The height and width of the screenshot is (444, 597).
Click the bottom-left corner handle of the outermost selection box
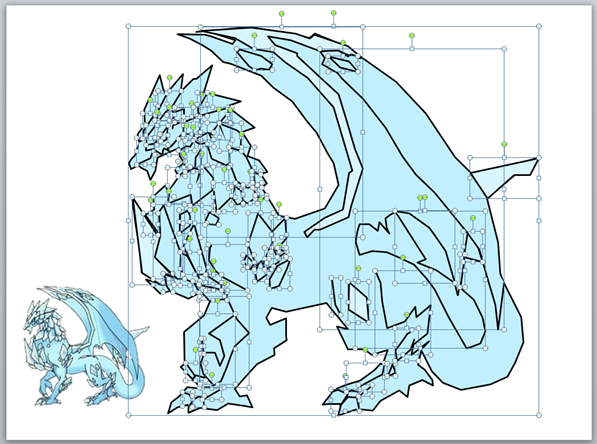[128, 415]
